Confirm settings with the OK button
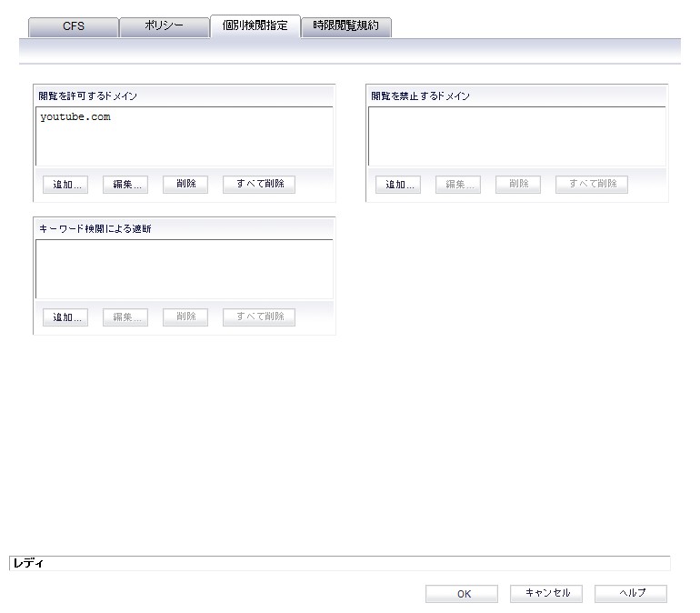This screenshot has height=613, width=700. 462,594
